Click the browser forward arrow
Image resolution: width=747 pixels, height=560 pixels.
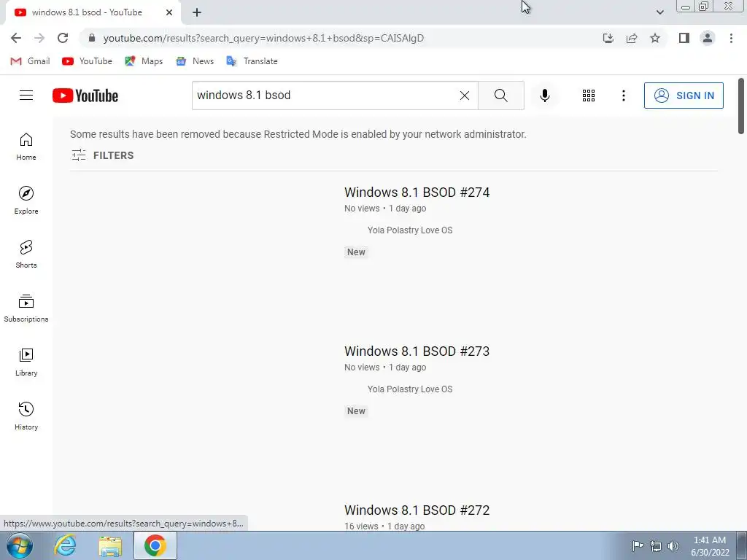click(x=39, y=38)
